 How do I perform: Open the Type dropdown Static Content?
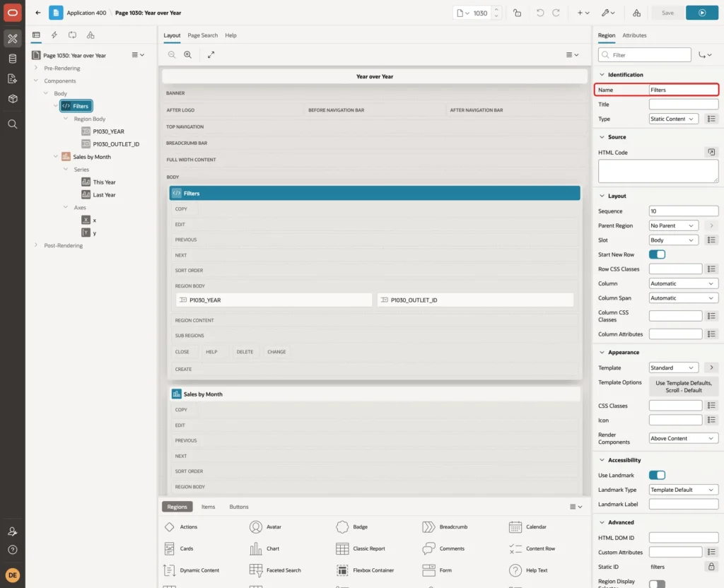tap(674, 119)
